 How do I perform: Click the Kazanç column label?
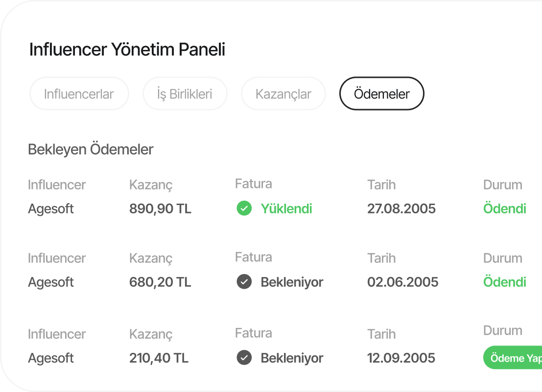[151, 185]
